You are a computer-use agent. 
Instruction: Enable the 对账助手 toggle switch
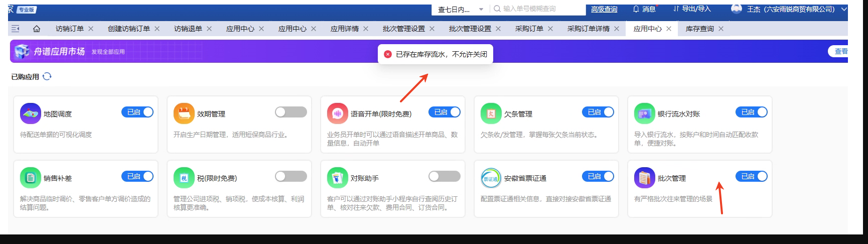(x=444, y=176)
